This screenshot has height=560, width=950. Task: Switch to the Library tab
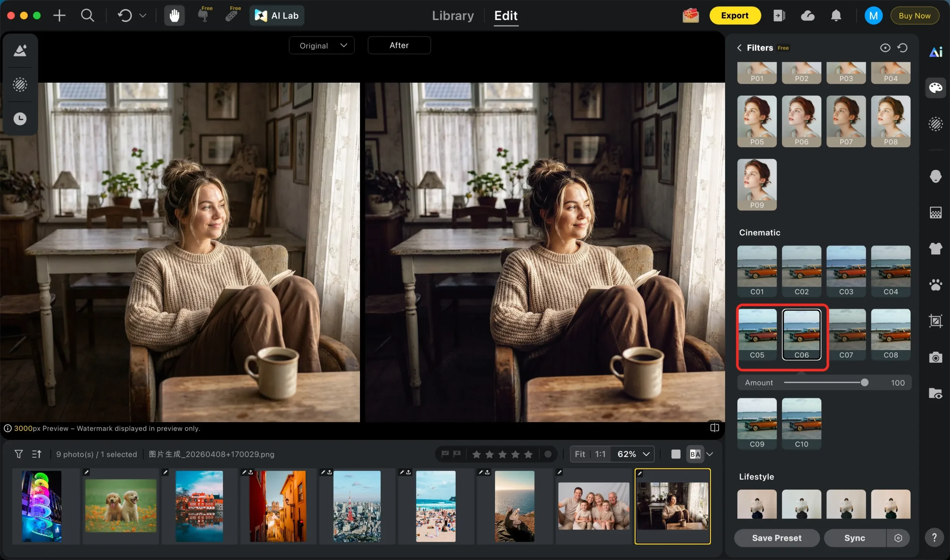[x=452, y=16]
